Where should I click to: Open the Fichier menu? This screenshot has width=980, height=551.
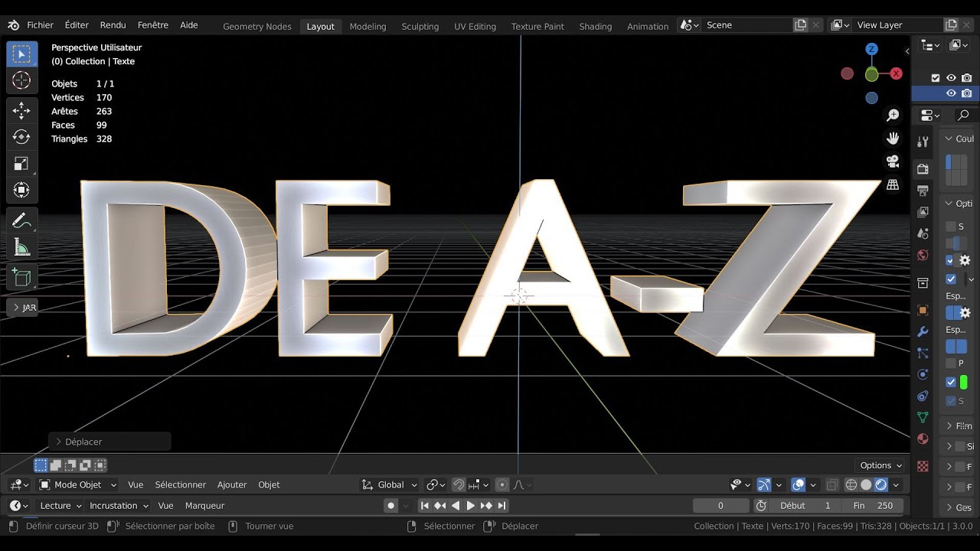(x=40, y=25)
